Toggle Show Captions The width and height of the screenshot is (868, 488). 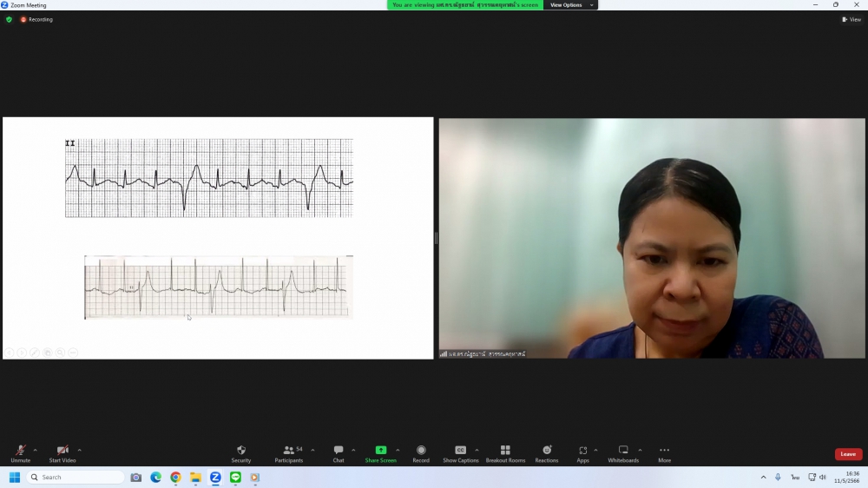[x=460, y=453]
